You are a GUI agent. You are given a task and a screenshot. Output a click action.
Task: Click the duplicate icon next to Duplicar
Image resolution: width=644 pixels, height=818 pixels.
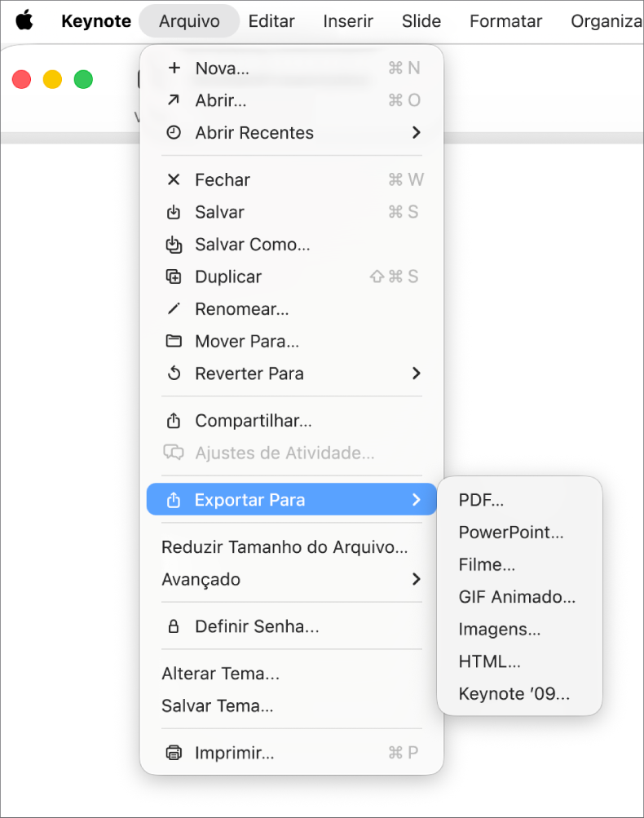coord(174,276)
